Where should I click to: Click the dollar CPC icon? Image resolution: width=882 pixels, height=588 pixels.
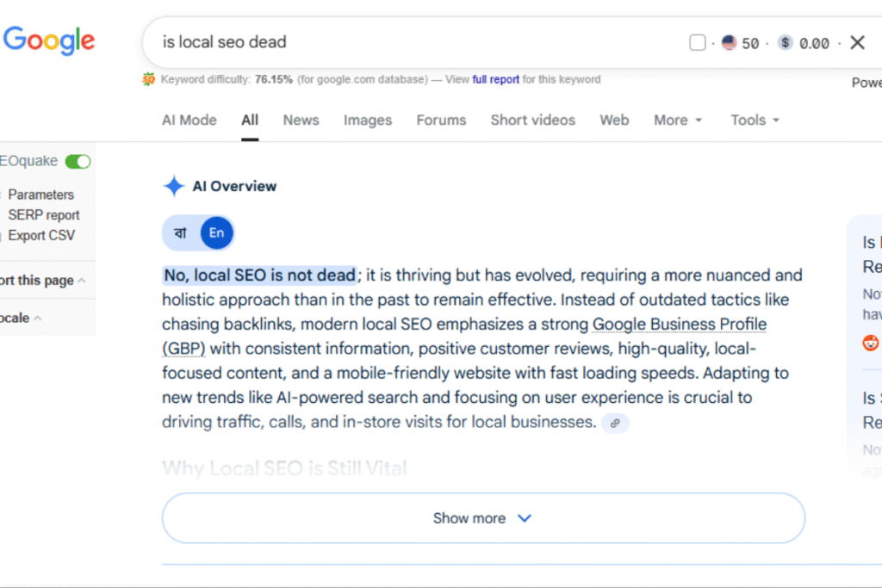(785, 43)
